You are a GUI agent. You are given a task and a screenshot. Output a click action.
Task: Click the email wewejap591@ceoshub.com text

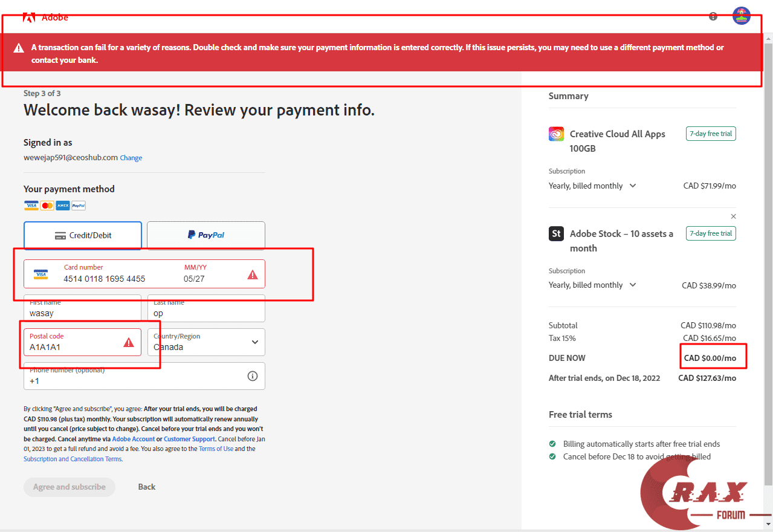(x=71, y=157)
